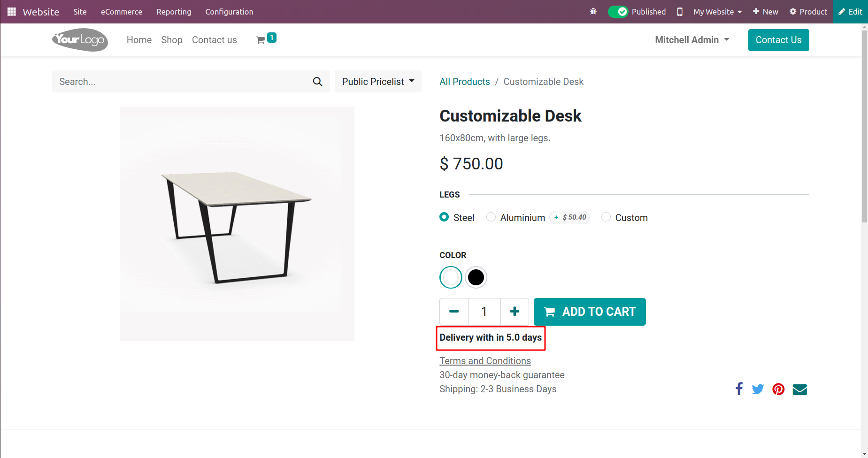868x458 pixels.
Task: Open the apps grid menu
Action: tap(12, 12)
